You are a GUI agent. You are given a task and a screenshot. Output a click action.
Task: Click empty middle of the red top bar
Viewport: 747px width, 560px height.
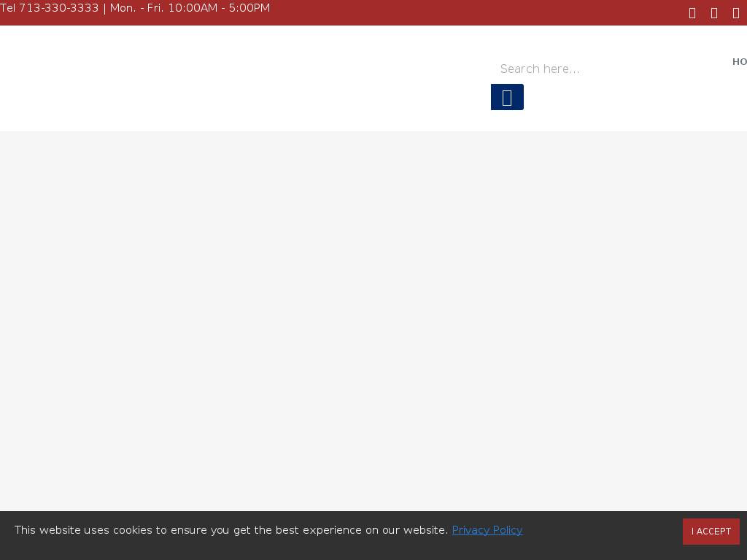click(474, 12)
